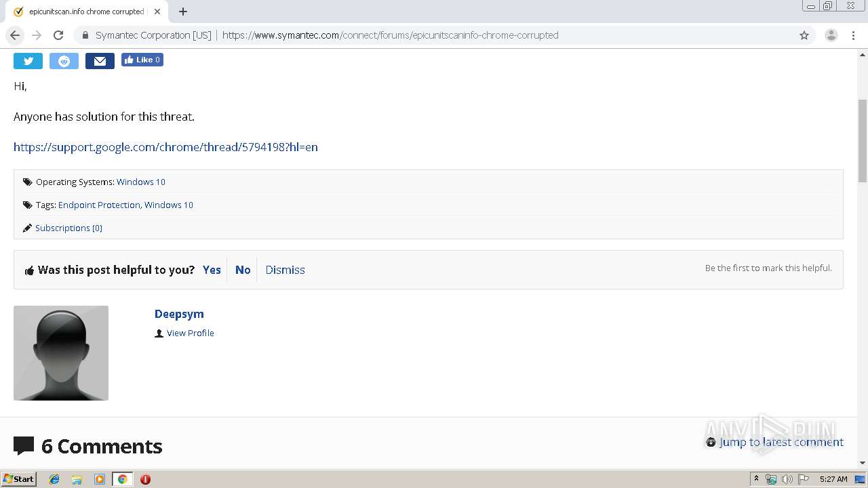868x488 pixels.
Task: Open media player taskbar icon
Action: click(x=100, y=479)
